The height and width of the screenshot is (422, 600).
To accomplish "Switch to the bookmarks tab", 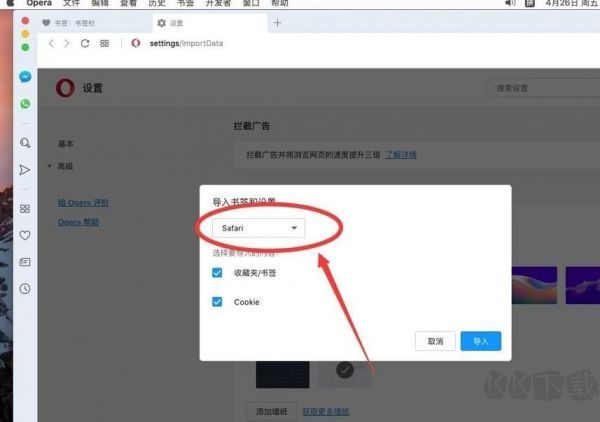I will 94,23.
